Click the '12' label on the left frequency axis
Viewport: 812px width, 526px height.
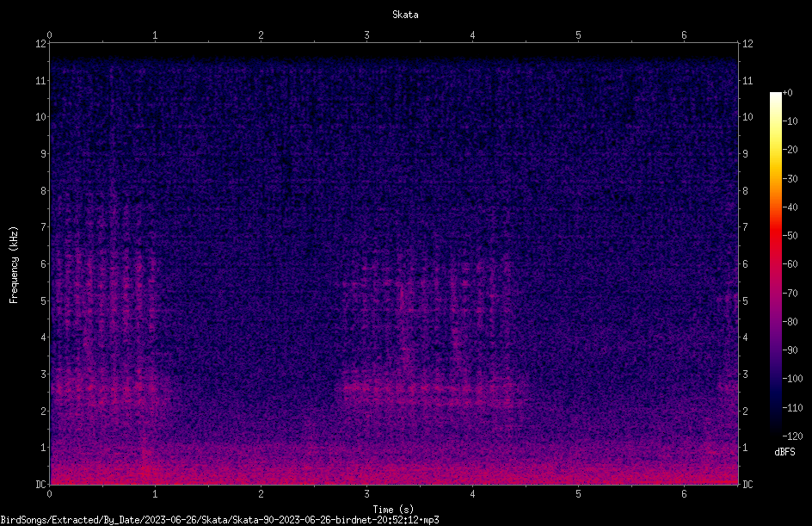[41, 44]
